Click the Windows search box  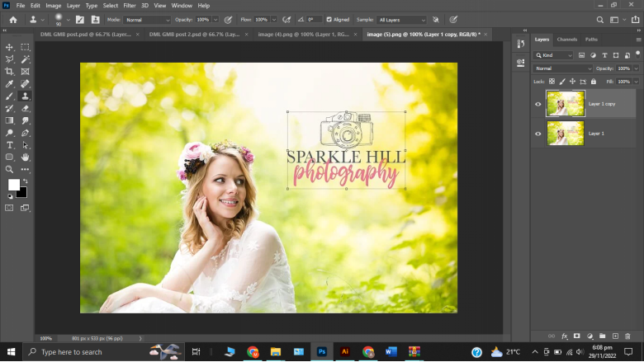[102, 352]
